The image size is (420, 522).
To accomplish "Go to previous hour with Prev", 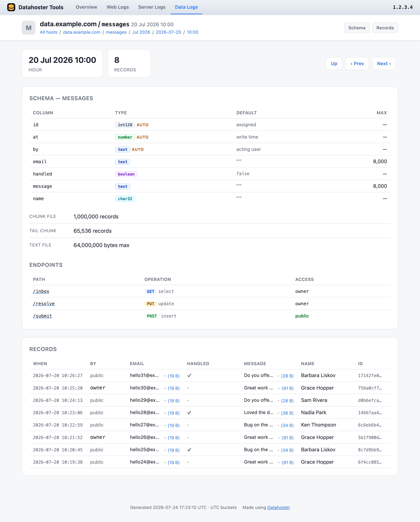I will coord(357,63).
